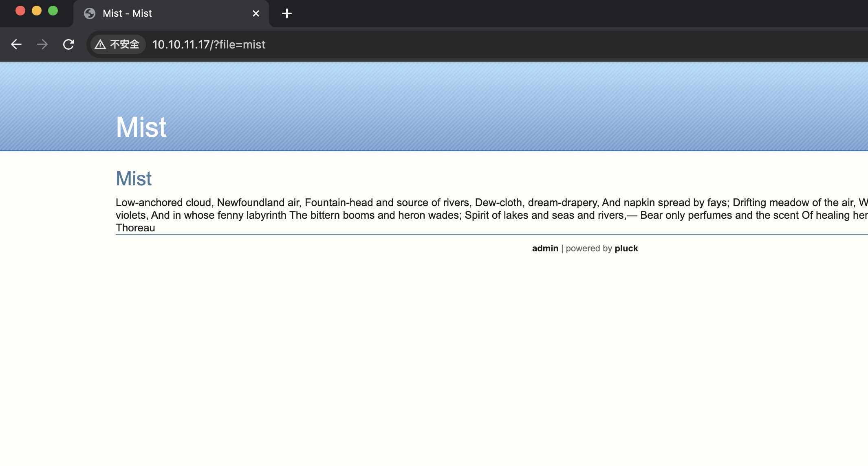Open a new browser tab

[287, 13]
